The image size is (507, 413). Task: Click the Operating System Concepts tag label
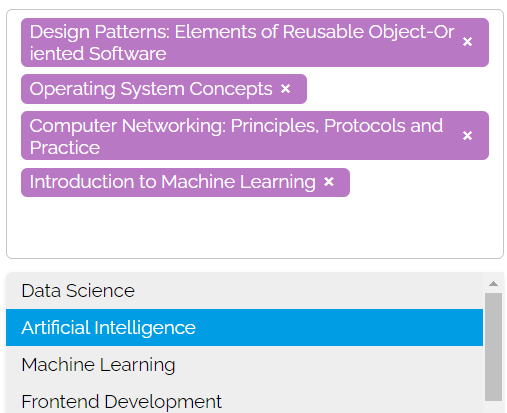(x=151, y=89)
